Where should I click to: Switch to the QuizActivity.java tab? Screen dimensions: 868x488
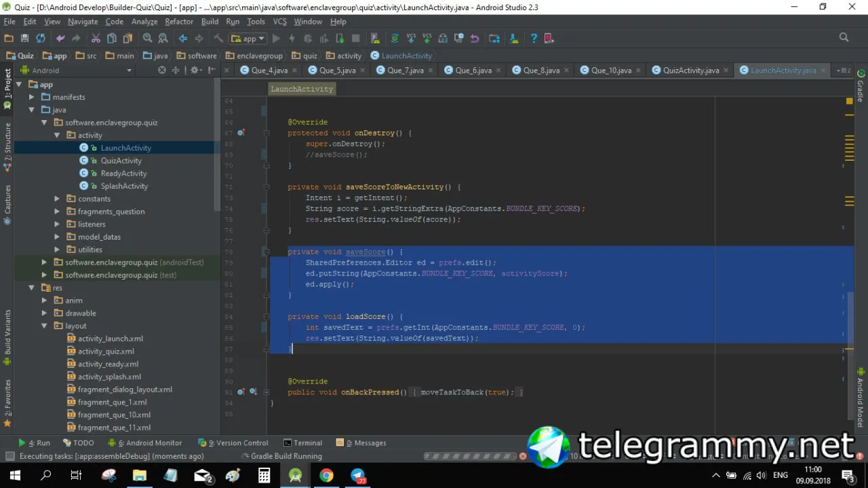coord(691,70)
